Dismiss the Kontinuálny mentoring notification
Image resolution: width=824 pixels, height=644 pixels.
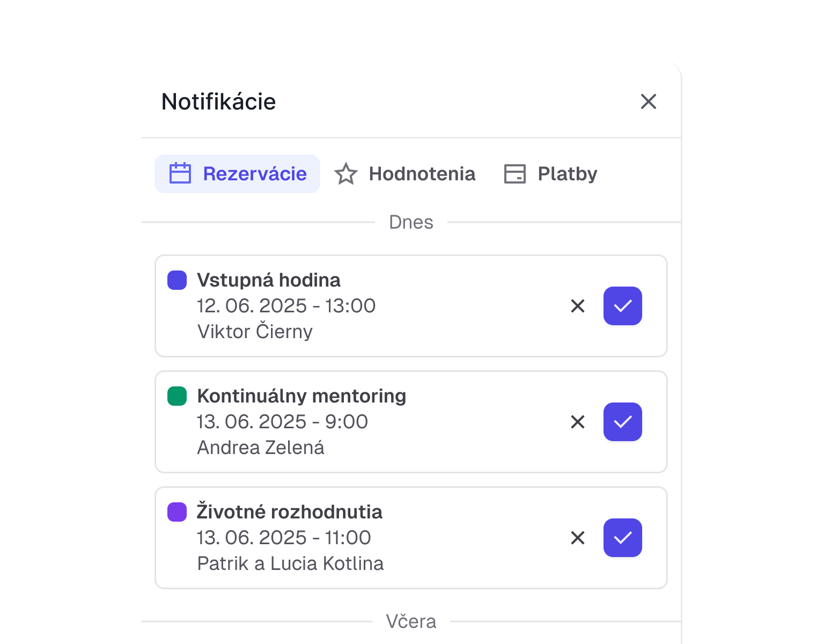pos(577,422)
